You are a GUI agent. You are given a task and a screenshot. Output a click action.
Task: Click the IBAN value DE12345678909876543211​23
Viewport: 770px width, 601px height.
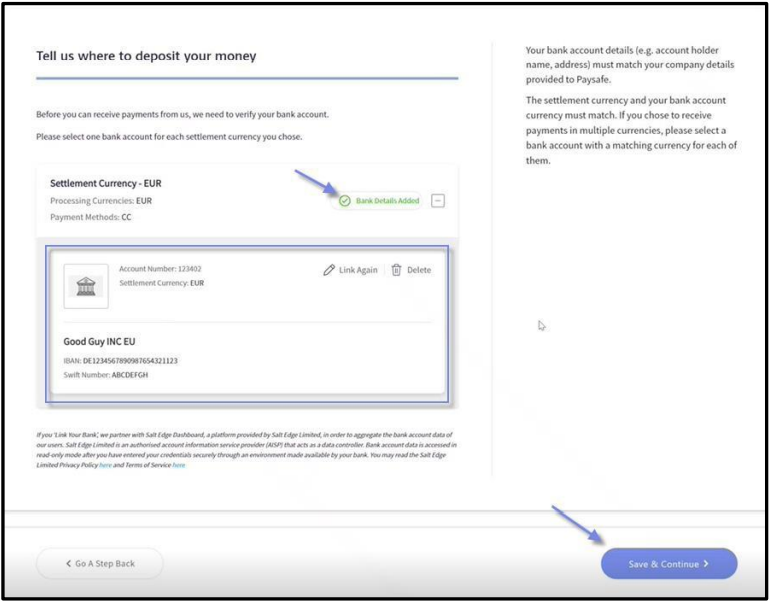tap(130, 360)
